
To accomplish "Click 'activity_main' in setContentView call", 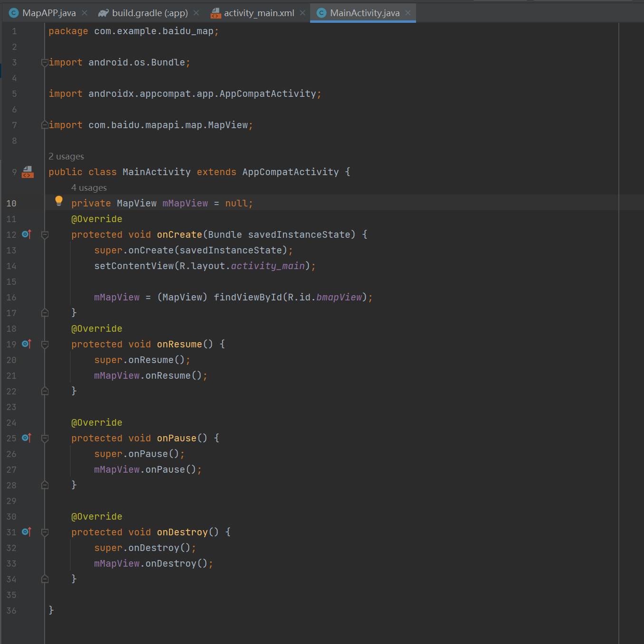I will (x=268, y=266).
